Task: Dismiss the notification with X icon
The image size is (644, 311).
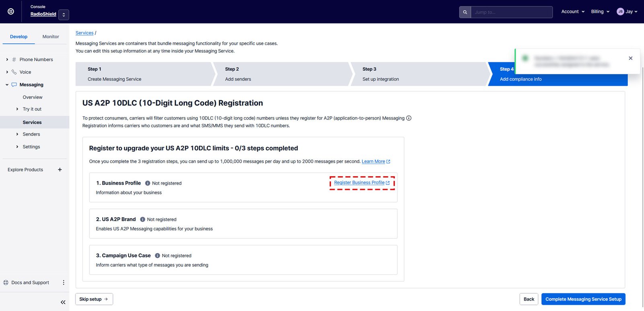Action: point(630,58)
